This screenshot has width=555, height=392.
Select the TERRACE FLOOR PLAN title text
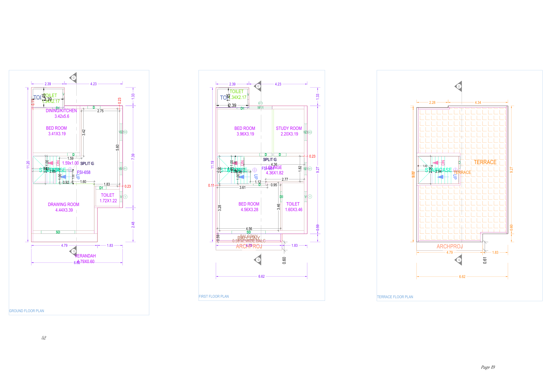point(395,297)
